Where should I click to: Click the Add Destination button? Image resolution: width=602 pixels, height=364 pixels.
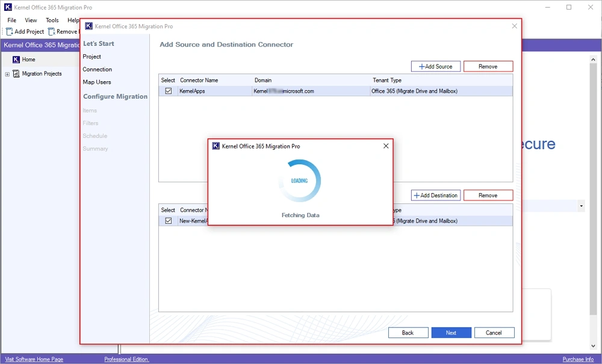pos(436,196)
